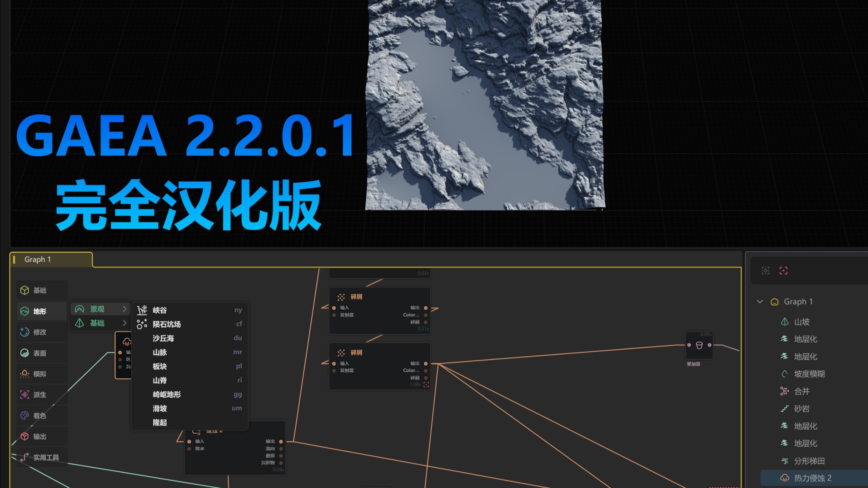Select 热力侵蚀 2 in the outliner
This screenshot has height=488, width=868.
coord(814,478)
